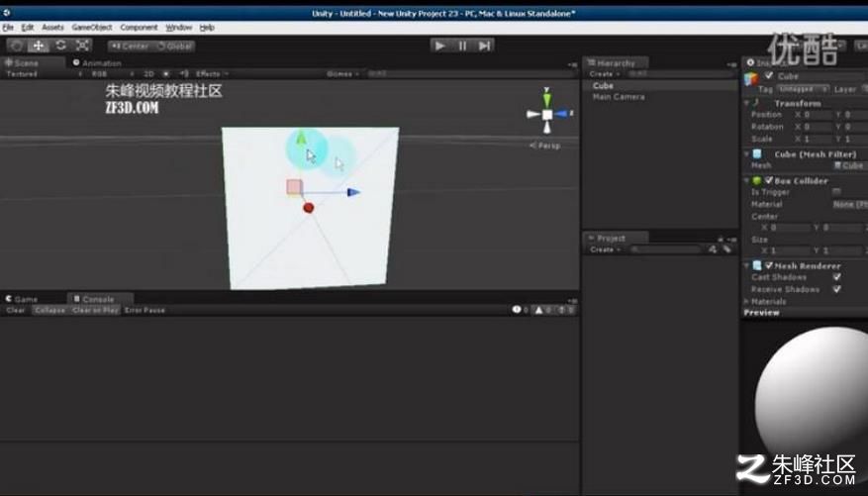This screenshot has height=496, width=868.
Task: Click the Step frame button
Action: (x=484, y=46)
